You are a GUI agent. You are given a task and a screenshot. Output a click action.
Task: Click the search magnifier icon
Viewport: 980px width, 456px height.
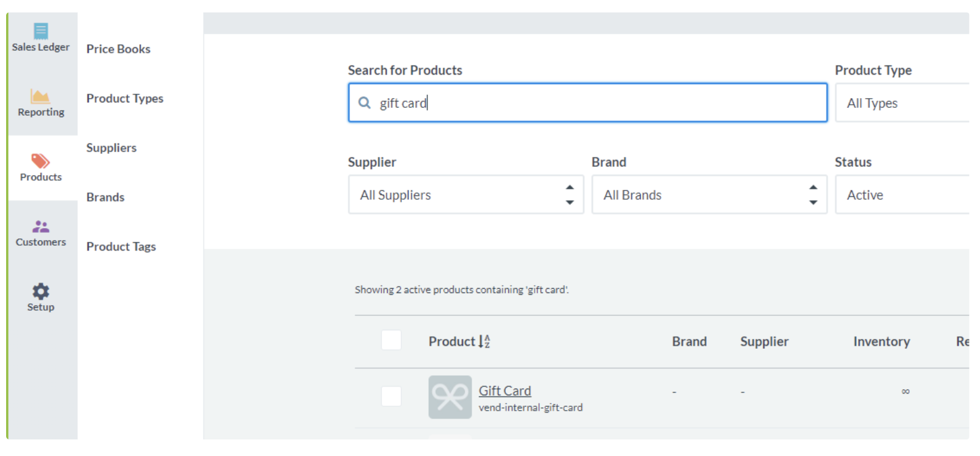(x=364, y=103)
